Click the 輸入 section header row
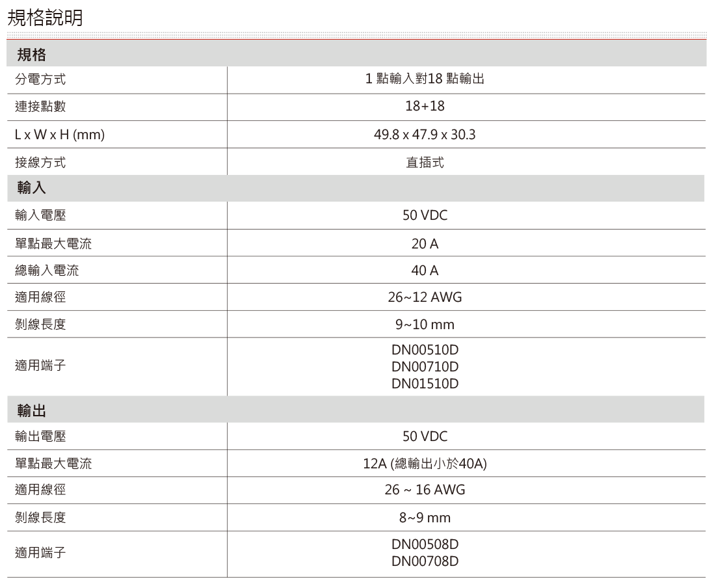Viewport: 714px width, 588px height. coord(31,189)
